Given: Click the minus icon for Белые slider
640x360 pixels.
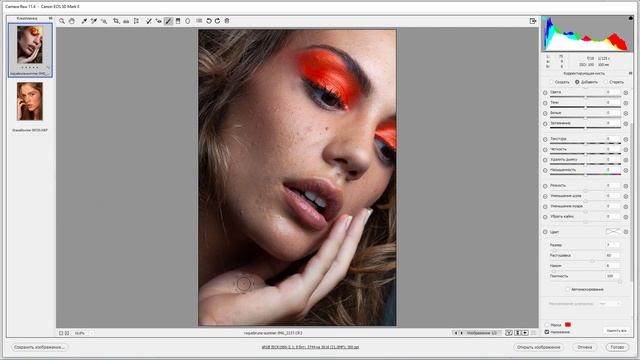Looking at the screenshot, I should 545,113.
